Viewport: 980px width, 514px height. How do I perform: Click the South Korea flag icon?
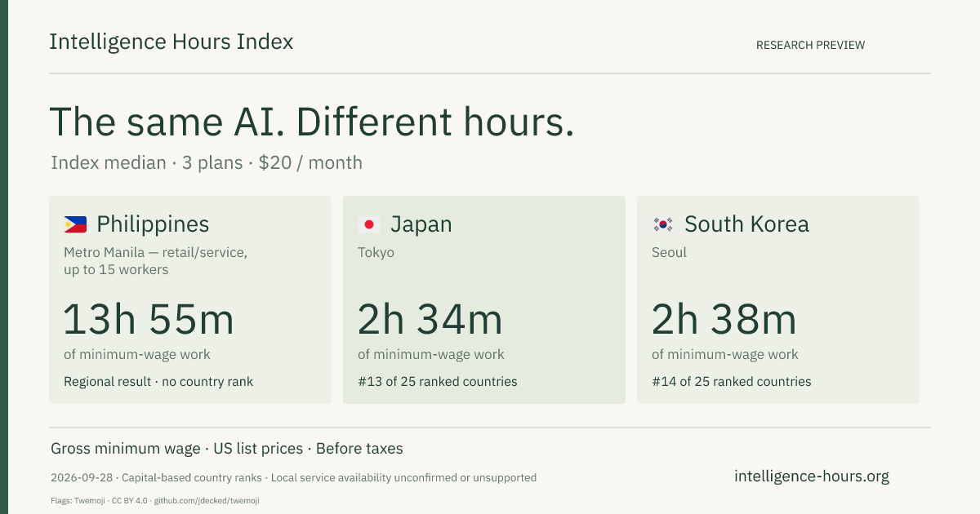(x=663, y=224)
